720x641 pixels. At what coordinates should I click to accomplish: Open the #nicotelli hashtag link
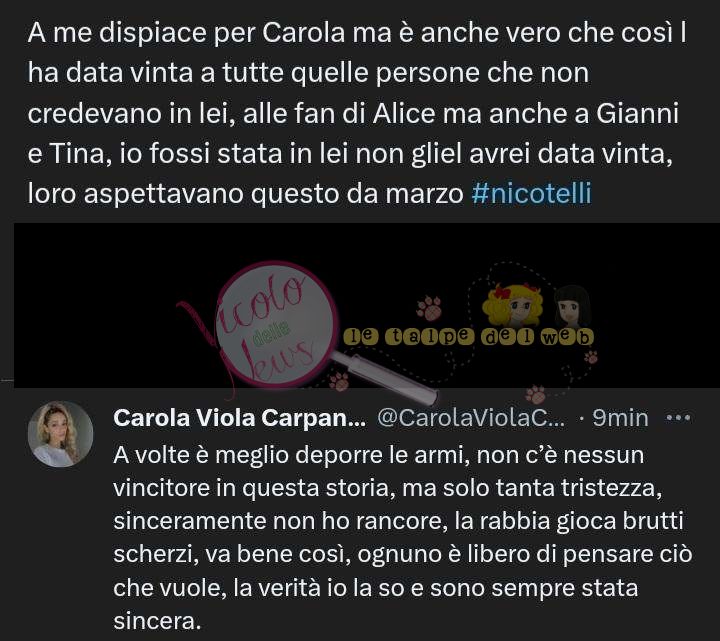click(x=531, y=193)
